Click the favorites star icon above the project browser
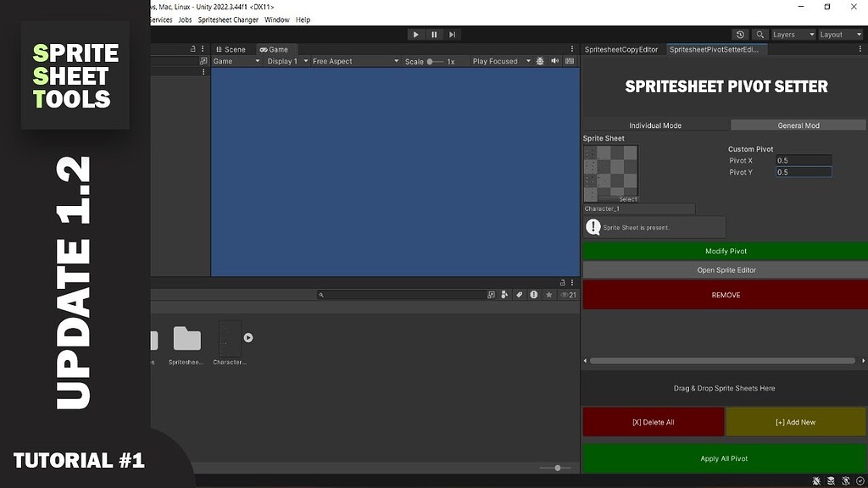 (x=548, y=295)
